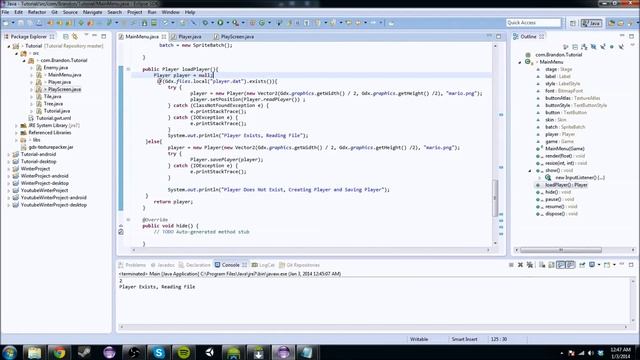This screenshot has height=360, width=640.
Task: Open the Problems tab
Action: coord(132,265)
